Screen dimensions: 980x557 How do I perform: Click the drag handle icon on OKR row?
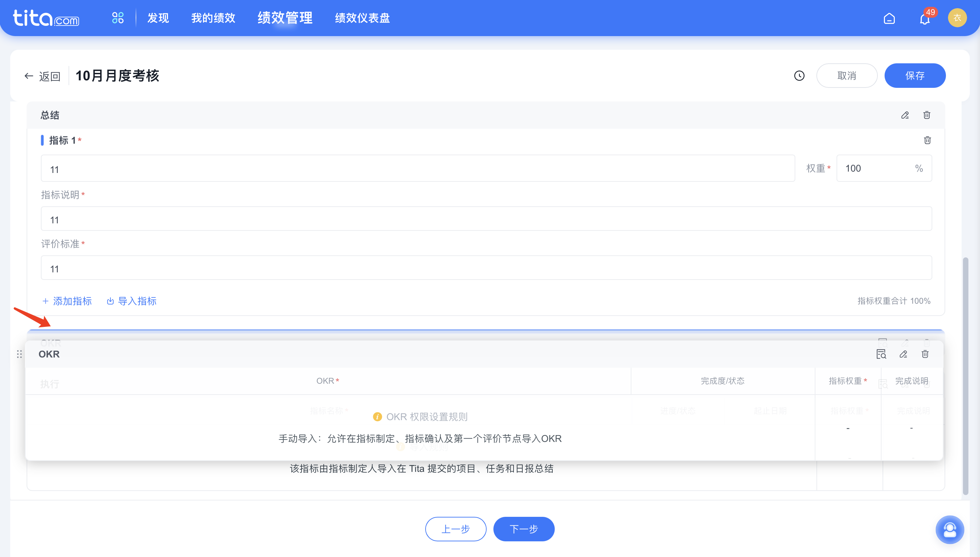[19, 353]
